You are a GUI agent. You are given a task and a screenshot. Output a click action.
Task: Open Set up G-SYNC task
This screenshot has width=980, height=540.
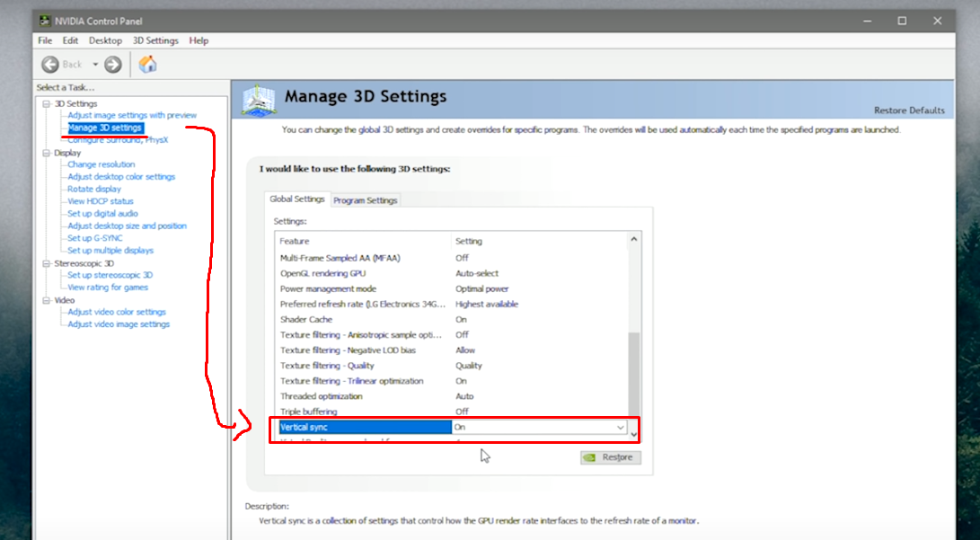pos(94,238)
